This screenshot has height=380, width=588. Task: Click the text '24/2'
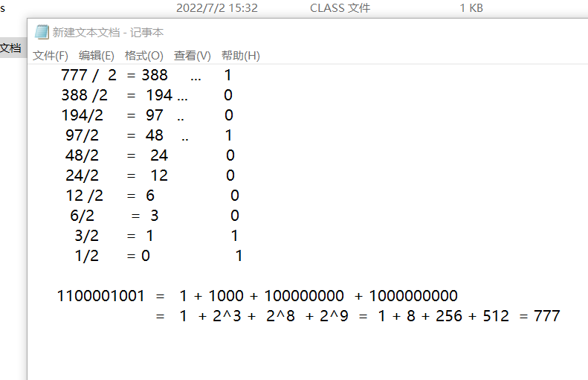pyautogui.click(x=82, y=175)
